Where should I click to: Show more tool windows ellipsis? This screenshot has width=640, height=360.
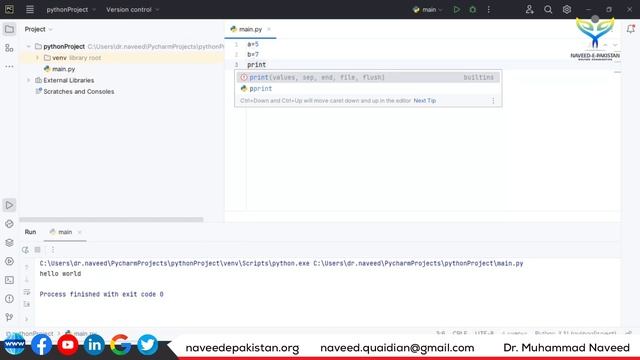[x=9, y=66]
